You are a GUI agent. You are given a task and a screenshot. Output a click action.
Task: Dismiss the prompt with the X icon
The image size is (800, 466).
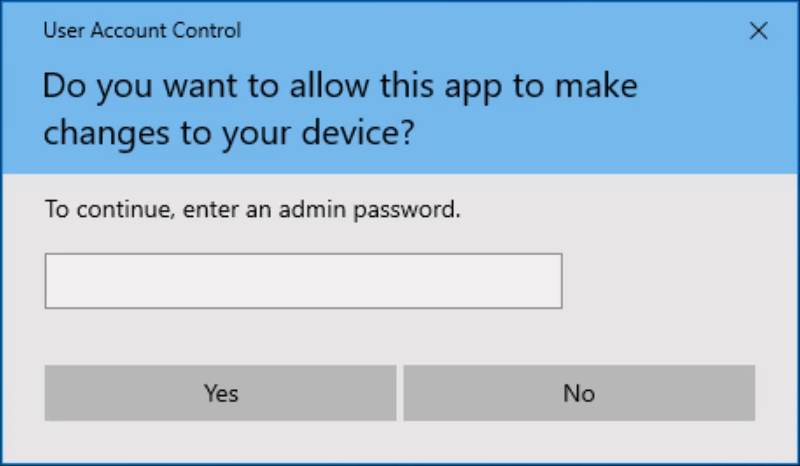pos(759,31)
